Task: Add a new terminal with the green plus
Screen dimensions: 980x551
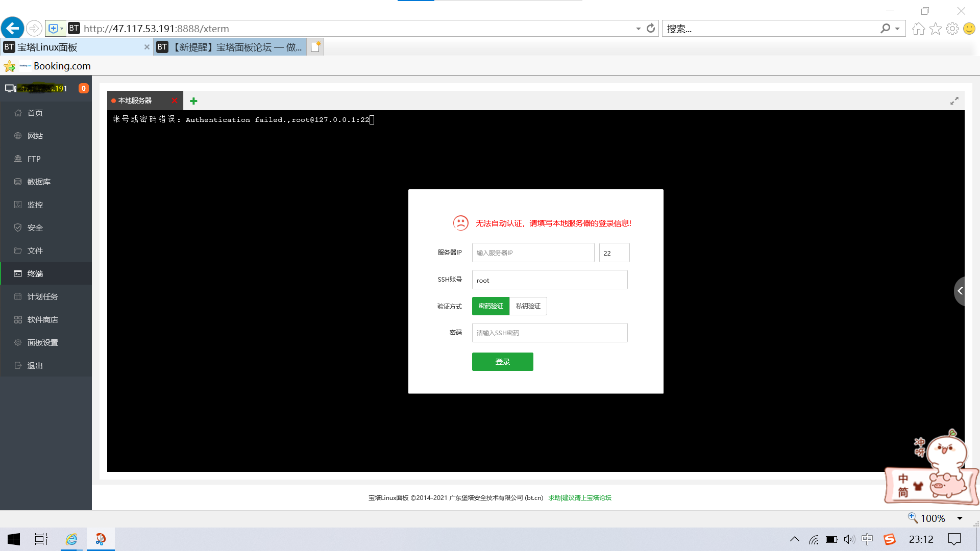Action: coord(193,101)
